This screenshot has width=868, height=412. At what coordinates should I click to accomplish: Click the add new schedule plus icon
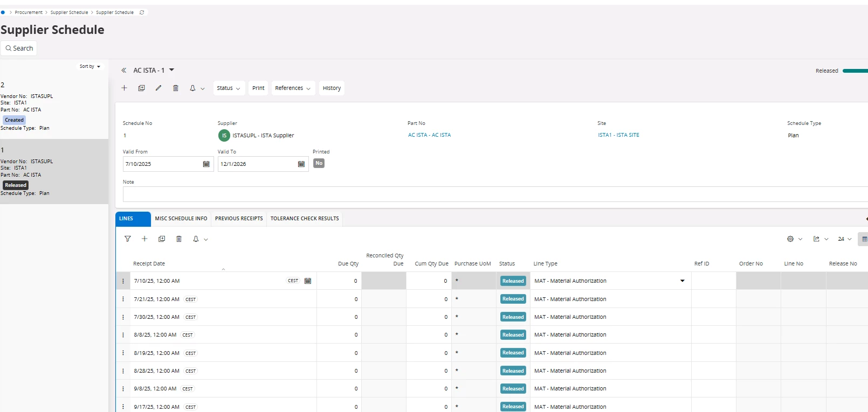point(124,88)
